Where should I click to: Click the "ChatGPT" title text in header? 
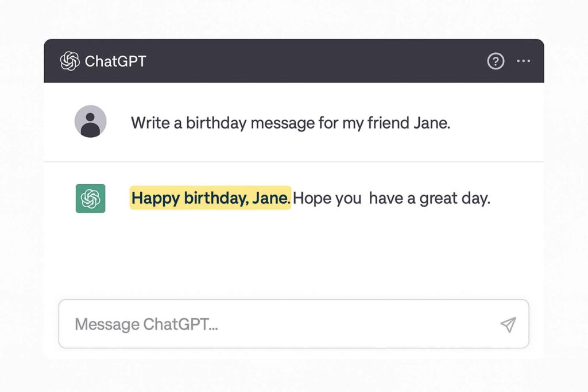(x=115, y=61)
